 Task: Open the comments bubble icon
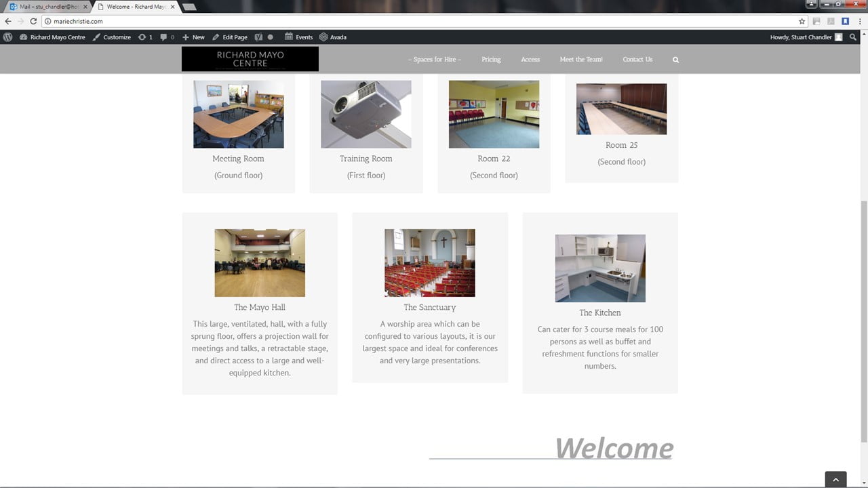coord(167,37)
